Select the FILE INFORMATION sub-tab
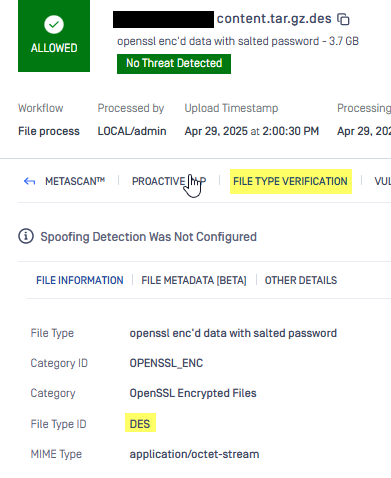The height and width of the screenshot is (478, 391). pos(80,280)
